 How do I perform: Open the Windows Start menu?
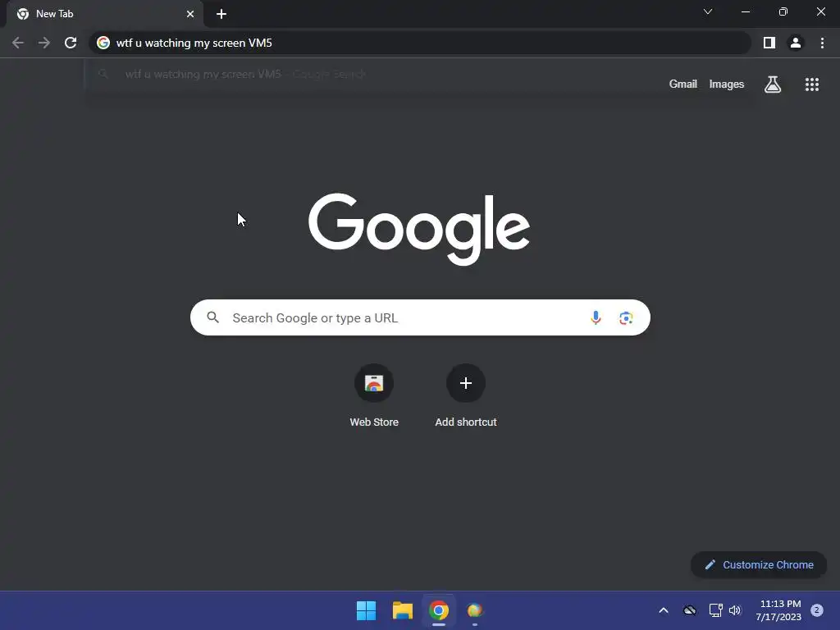[x=367, y=610]
